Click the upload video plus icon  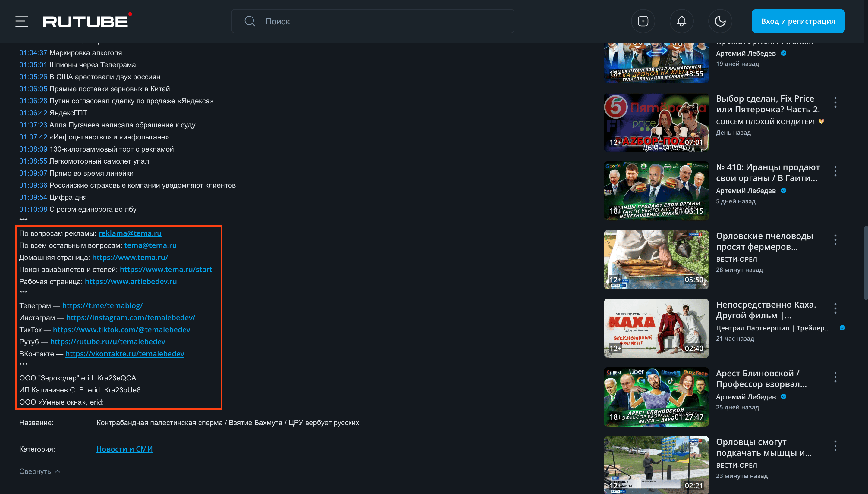643,21
